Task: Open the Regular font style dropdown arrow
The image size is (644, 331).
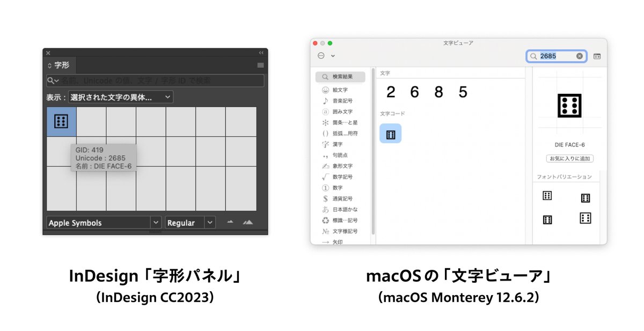Action: click(x=210, y=223)
